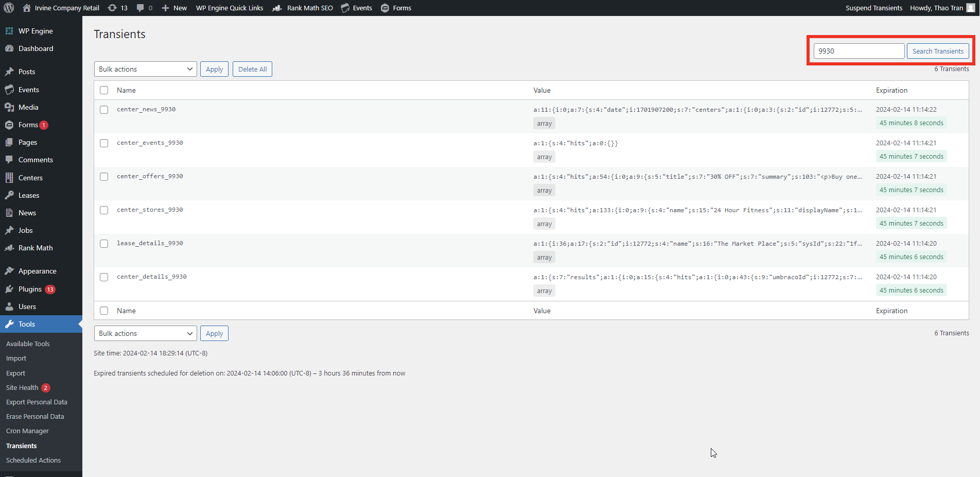Tick the checkbox for lease_details_9930
This screenshot has width=980, height=477.
tap(104, 244)
